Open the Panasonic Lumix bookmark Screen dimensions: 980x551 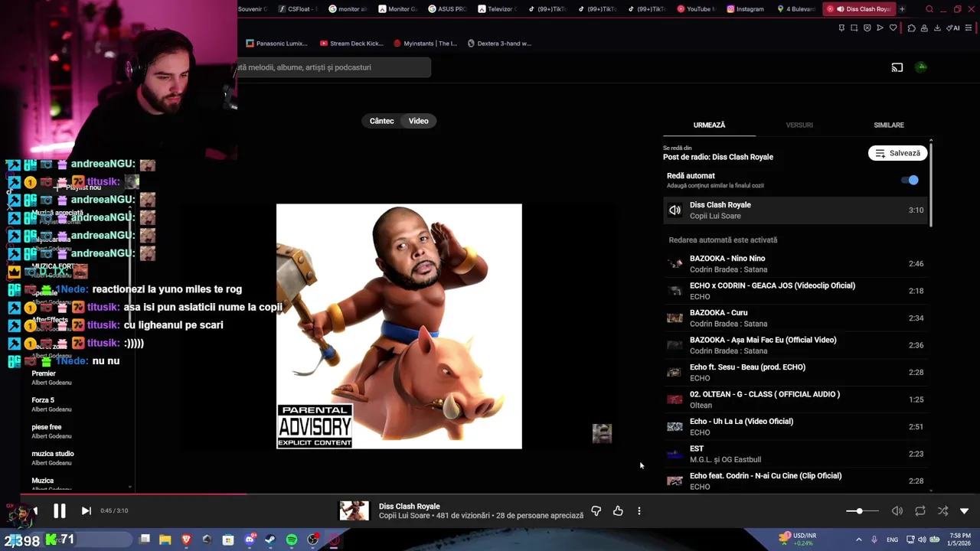point(276,44)
